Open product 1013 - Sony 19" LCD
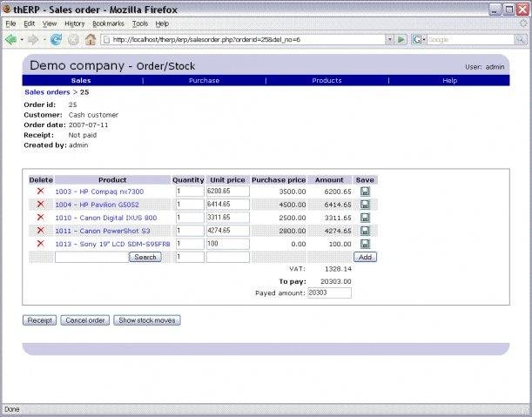 coord(112,244)
